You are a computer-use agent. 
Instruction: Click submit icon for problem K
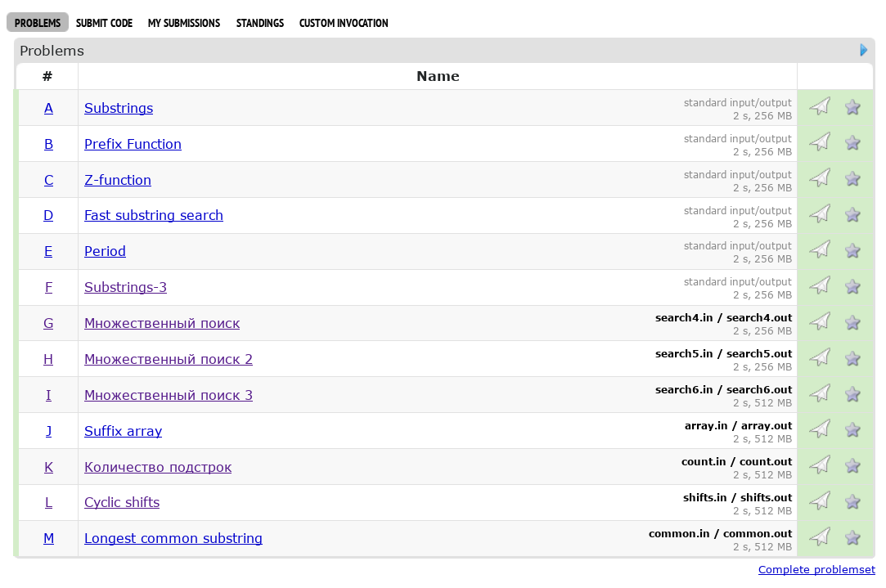pyautogui.click(x=819, y=465)
